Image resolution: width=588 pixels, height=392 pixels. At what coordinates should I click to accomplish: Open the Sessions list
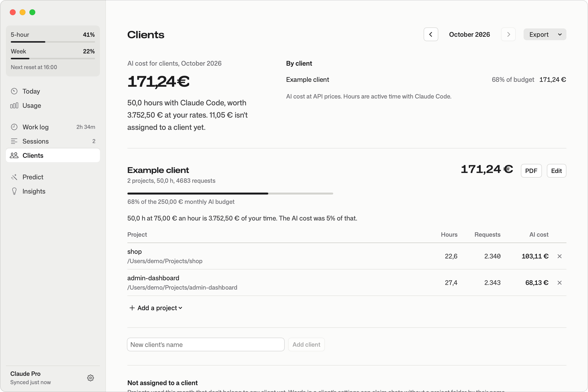click(x=53, y=141)
